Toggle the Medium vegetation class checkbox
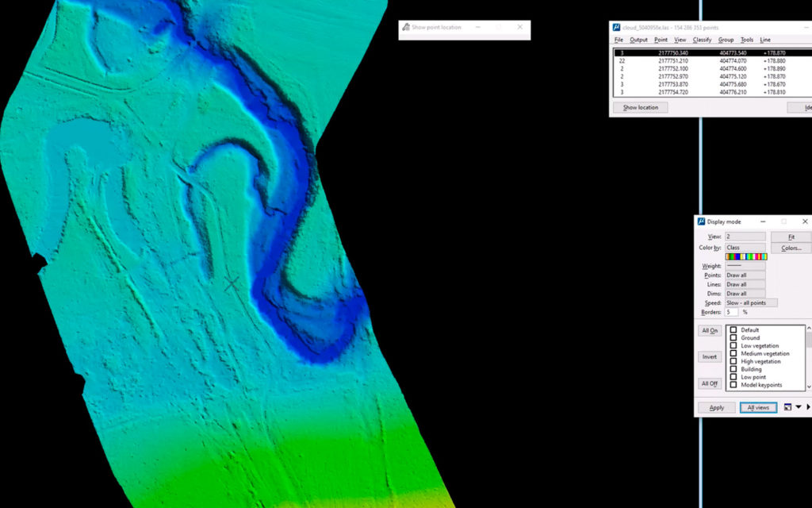Image resolution: width=812 pixels, height=508 pixels. 733,353
